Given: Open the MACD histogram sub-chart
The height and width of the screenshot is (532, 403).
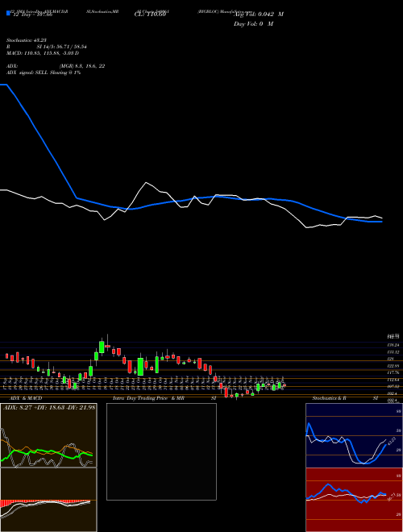Looking at the screenshot, I should 48,500.
